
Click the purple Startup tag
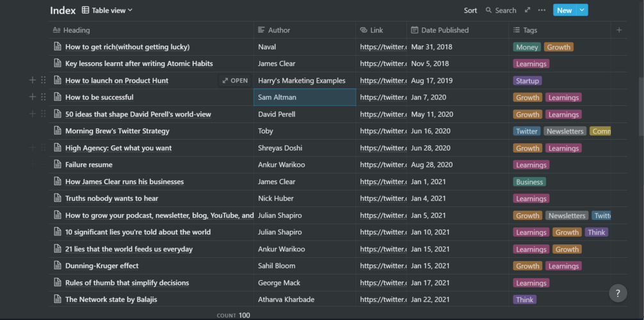[x=527, y=81]
